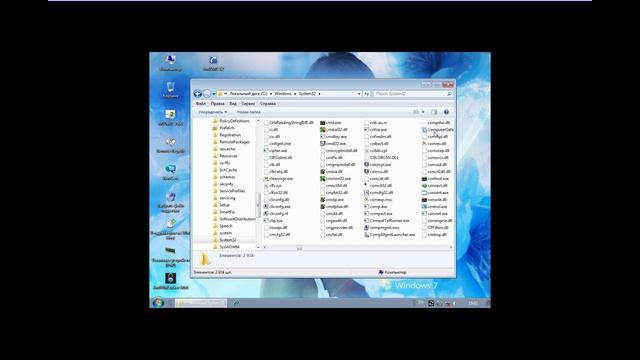Open dropdown arrow after System32 breadcrumb
This screenshot has height=360, width=640.
click(x=319, y=94)
